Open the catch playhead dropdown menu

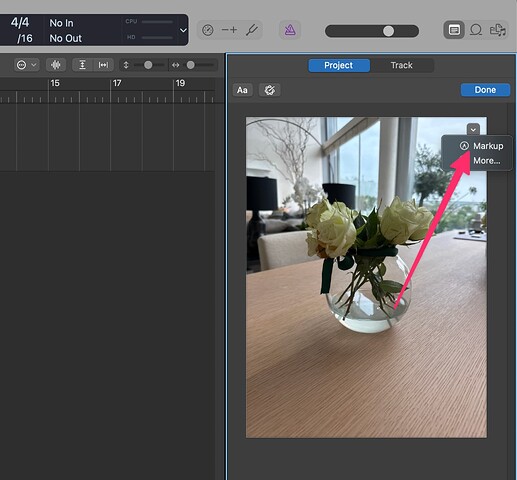point(27,65)
